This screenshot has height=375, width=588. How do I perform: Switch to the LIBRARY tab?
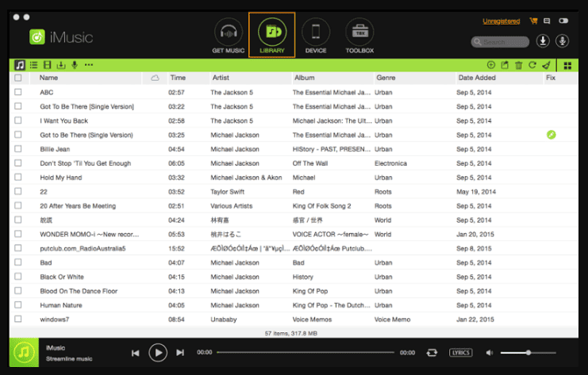pos(272,35)
